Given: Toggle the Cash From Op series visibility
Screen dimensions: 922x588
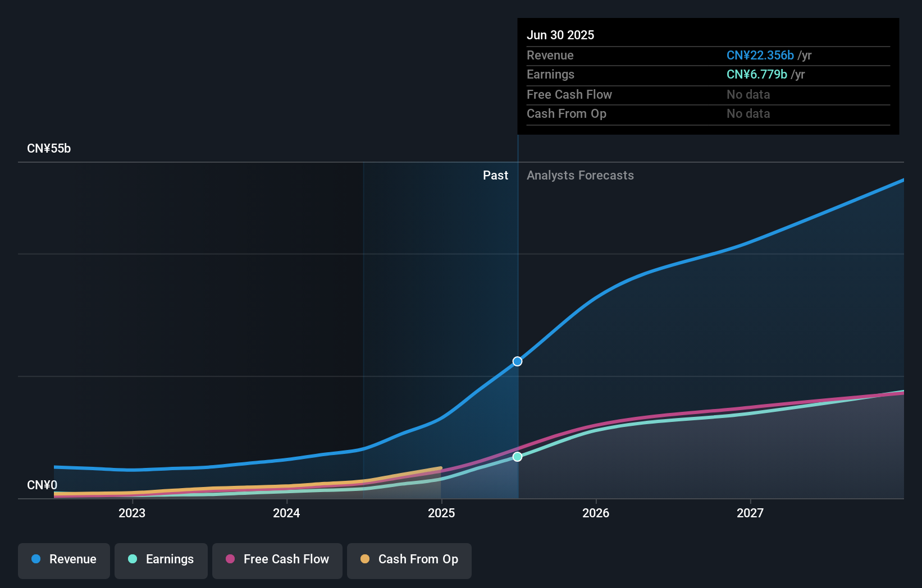Looking at the screenshot, I should click(409, 559).
